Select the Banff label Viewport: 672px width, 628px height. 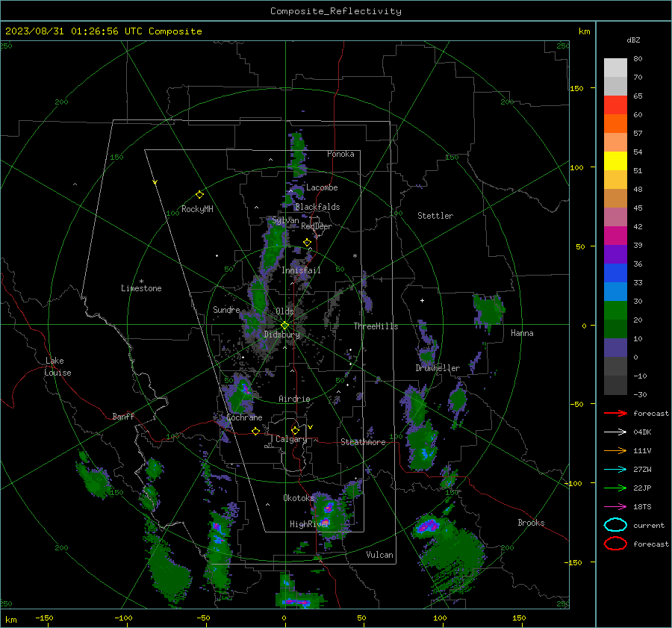pyautogui.click(x=123, y=417)
